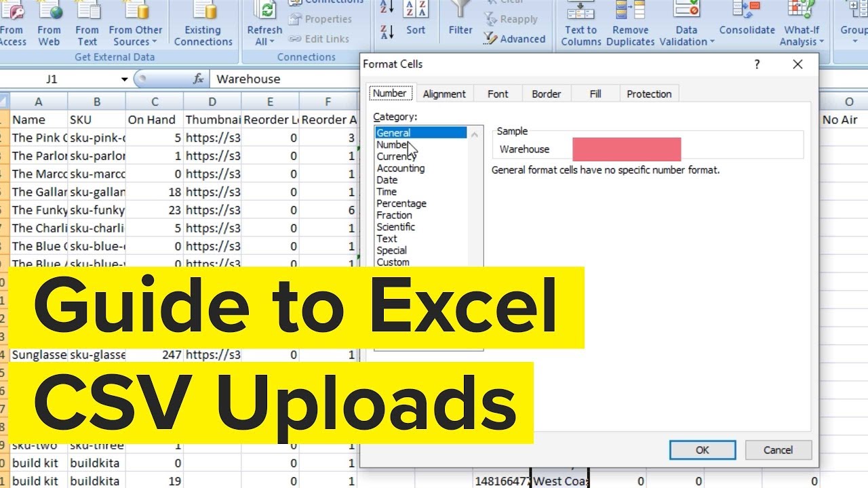Screen dimensions: 868x488
Task: Click cell containing buildkita with 19
Action: (97, 481)
